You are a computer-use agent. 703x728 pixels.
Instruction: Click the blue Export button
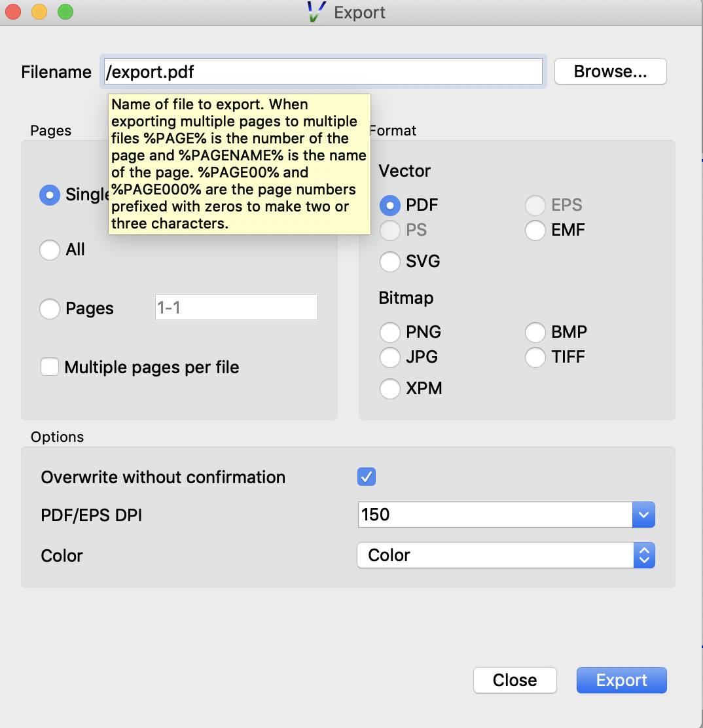(622, 680)
